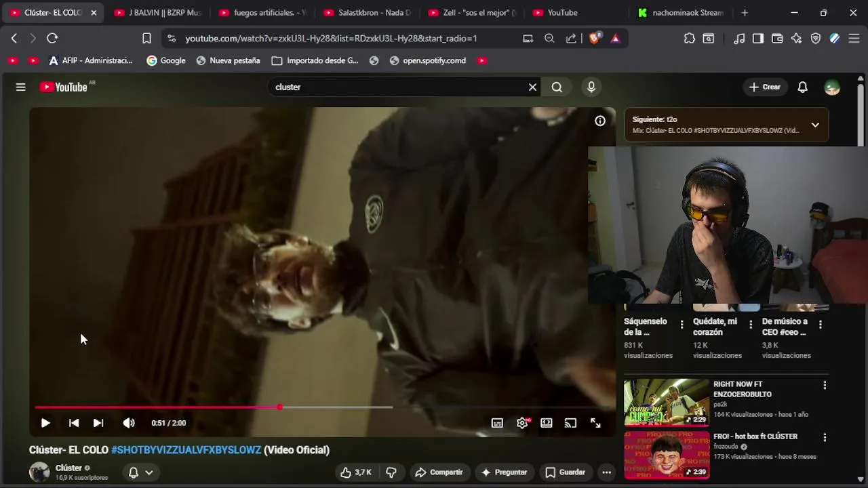Switch to nachominaok Stream tab

click(682, 13)
